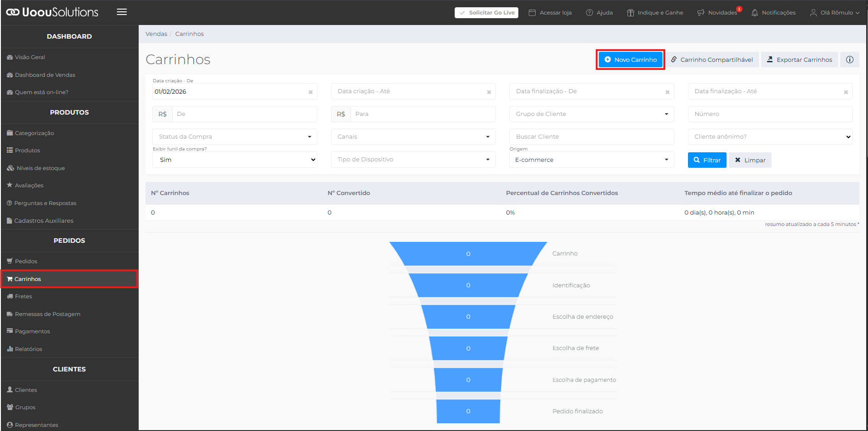Clear the Data criação De date field
868x431 pixels.
311,92
